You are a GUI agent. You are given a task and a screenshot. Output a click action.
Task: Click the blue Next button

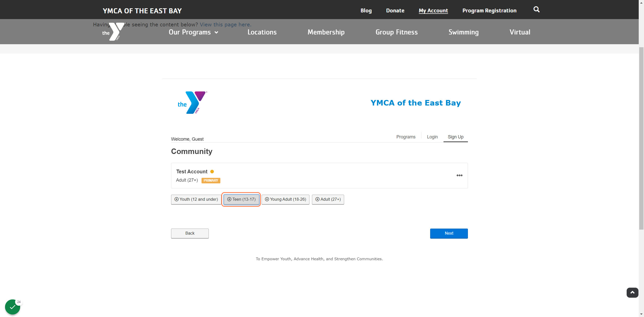point(449,233)
